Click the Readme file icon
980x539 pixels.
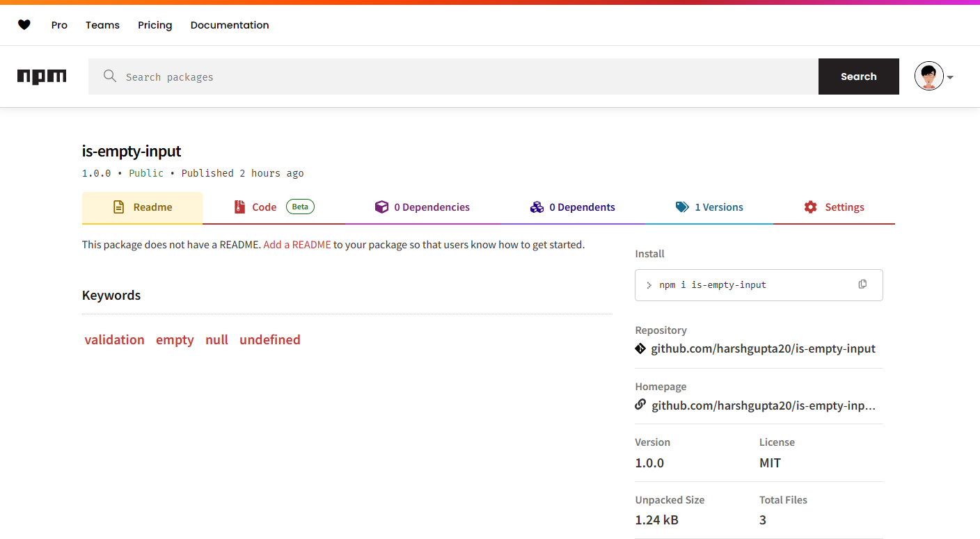[x=119, y=207]
